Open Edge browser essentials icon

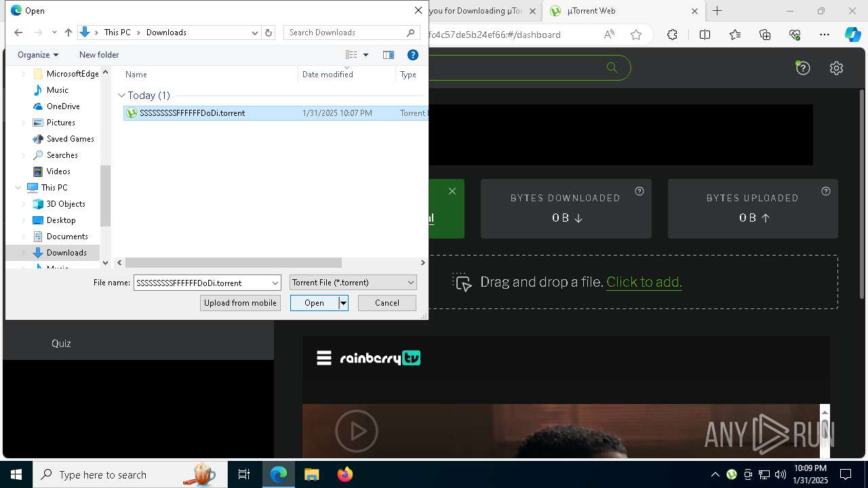[795, 35]
